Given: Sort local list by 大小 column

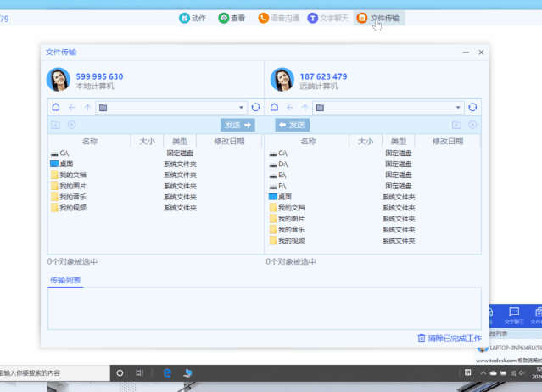Looking at the screenshot, I should (x=147, y=141).
